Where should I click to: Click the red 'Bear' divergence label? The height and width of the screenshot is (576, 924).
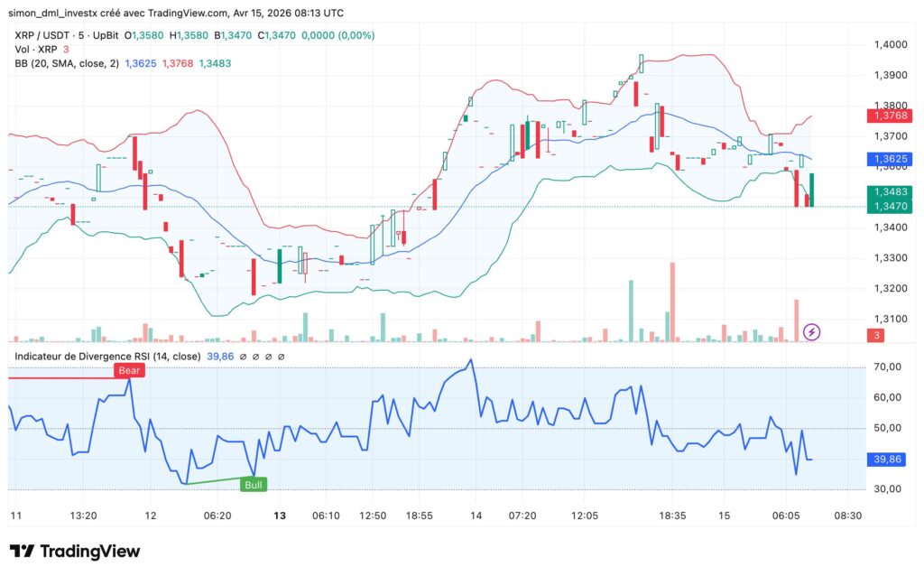[128, 369]
